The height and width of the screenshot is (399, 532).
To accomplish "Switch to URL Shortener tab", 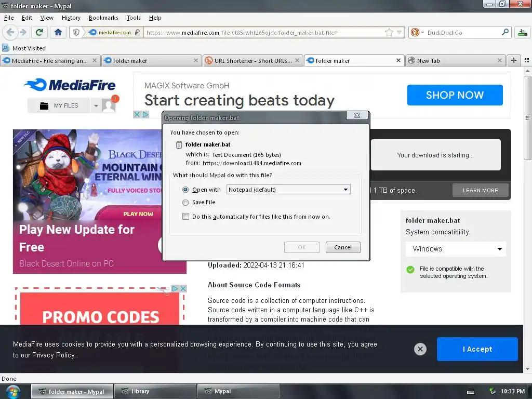I will click(253, 60).
